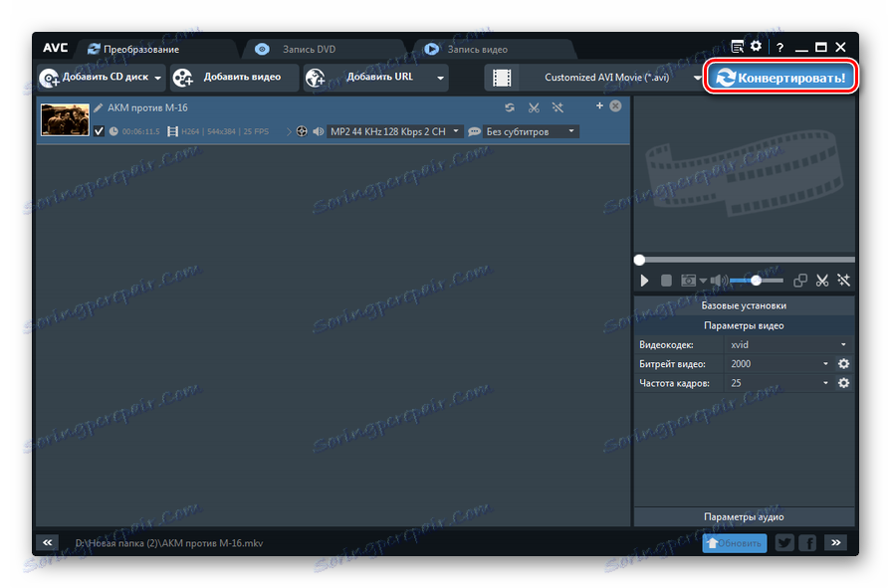The height and width of the screenshot is (588, 891).
Task: Click the plus icon on the file row
Action: (599, 105)
